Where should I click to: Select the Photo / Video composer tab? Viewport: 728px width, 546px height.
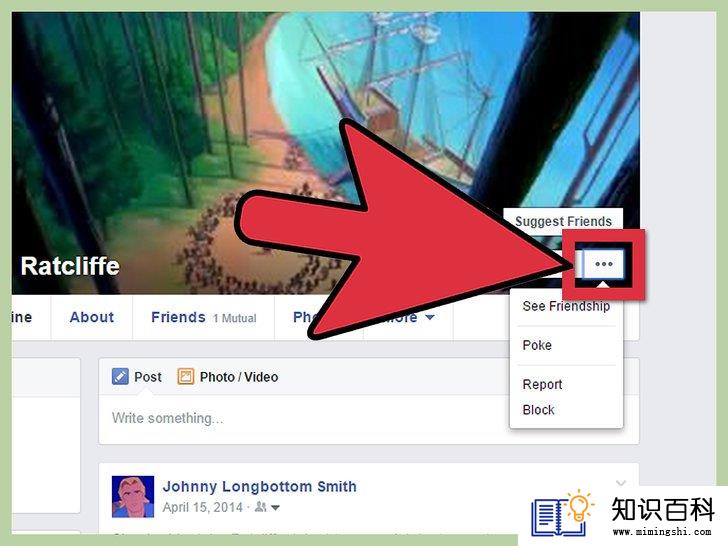point(228,377)
